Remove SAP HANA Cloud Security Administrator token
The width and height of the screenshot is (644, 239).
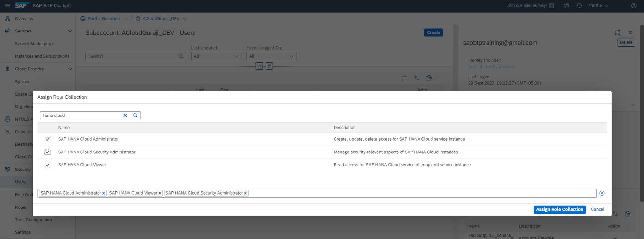pos(245,193)
